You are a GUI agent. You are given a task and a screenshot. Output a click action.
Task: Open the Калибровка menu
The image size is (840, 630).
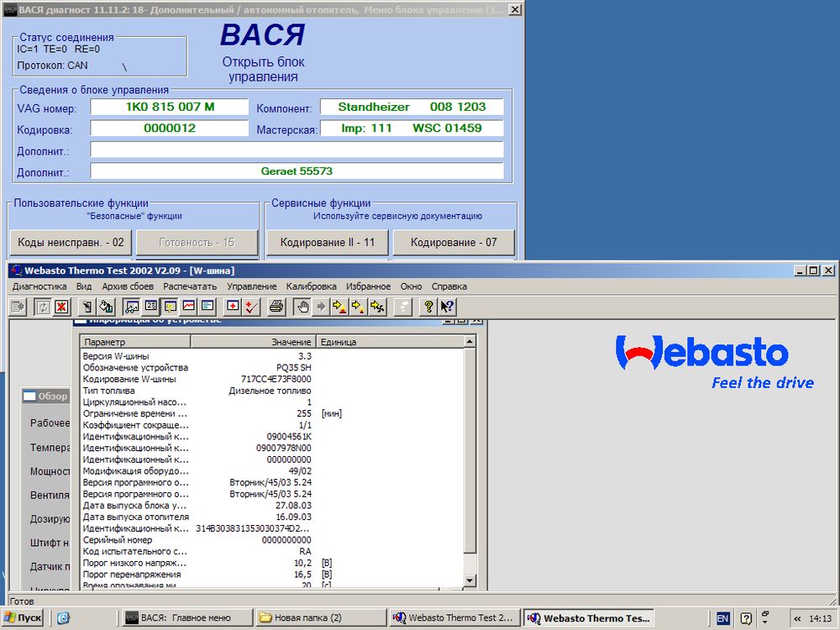click(x=312, y=286)
